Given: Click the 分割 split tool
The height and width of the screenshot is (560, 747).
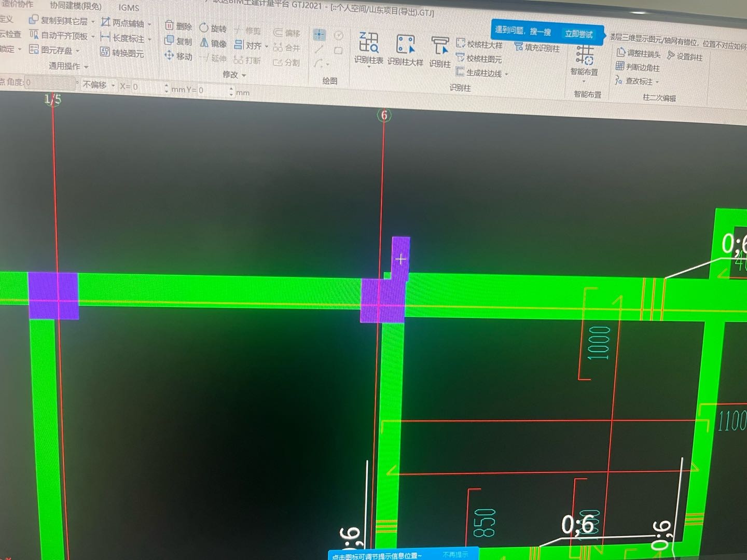Looking at the screenshot, I should pyautogui.click(x=286, y=62).
